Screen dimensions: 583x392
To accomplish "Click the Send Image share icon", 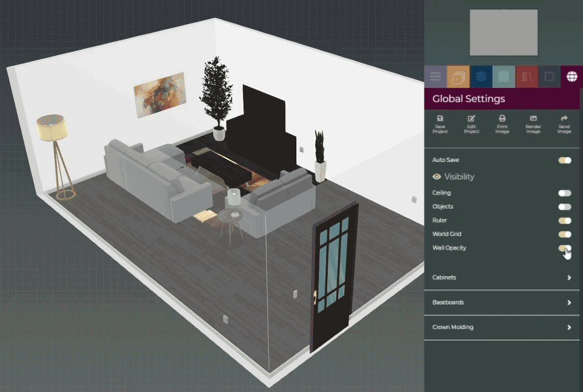I will (x=564, y=119).
